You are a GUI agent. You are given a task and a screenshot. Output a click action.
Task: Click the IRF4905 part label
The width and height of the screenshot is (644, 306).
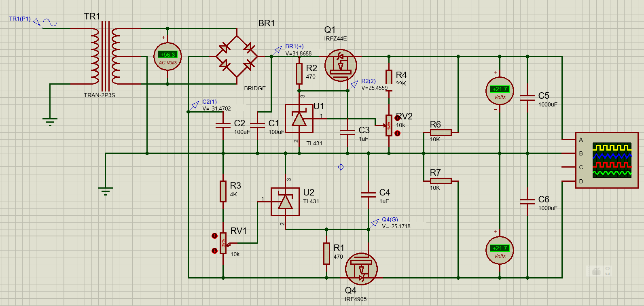tap(356, 299)
